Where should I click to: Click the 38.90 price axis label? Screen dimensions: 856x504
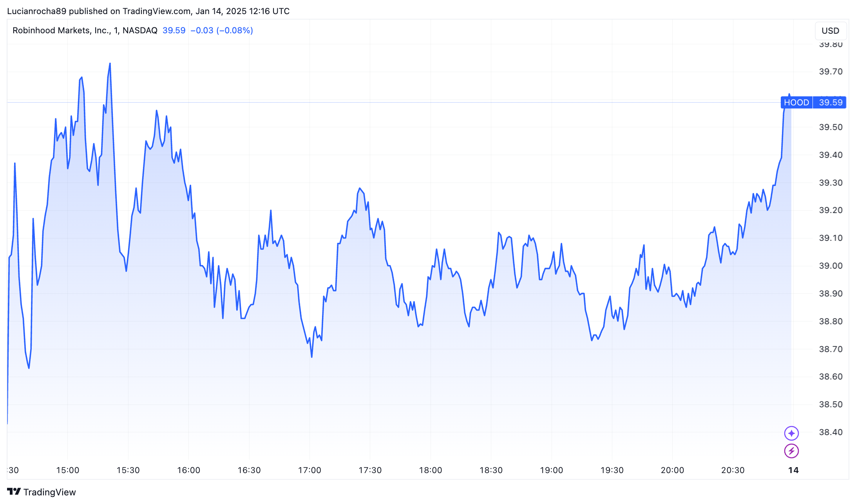point(831,294)
